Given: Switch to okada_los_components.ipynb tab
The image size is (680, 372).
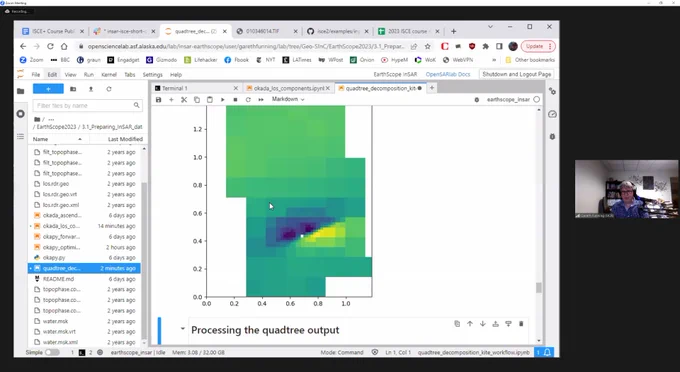Looking at the screenshot, I should click(x=288, y=88).
